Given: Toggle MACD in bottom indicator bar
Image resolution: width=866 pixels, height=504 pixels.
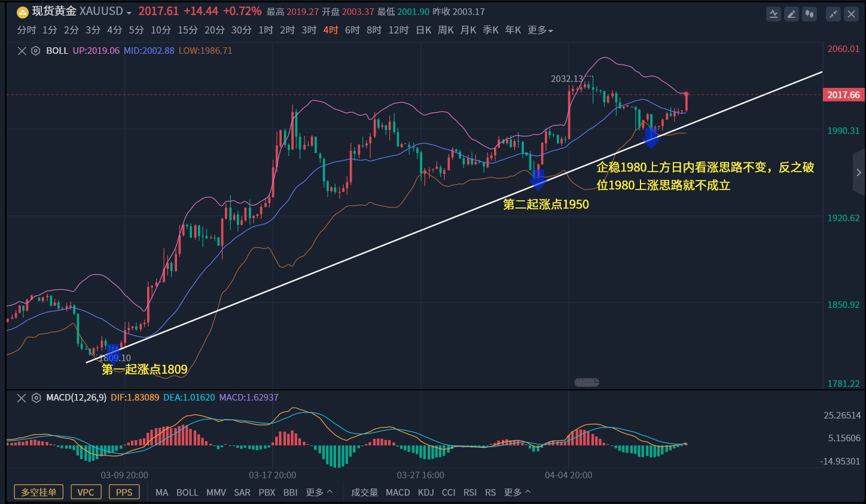Looking at the screenshot, I should tap(398, 492).
